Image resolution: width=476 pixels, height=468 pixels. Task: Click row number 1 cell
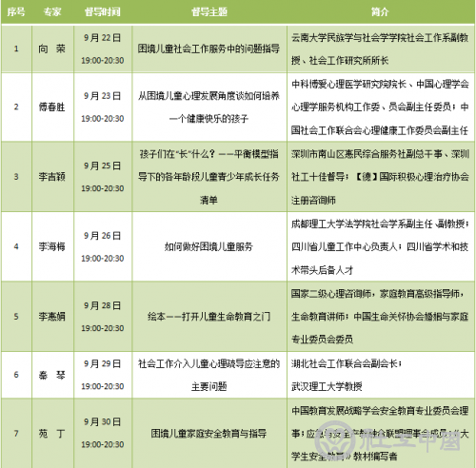[x=16, y=49]
